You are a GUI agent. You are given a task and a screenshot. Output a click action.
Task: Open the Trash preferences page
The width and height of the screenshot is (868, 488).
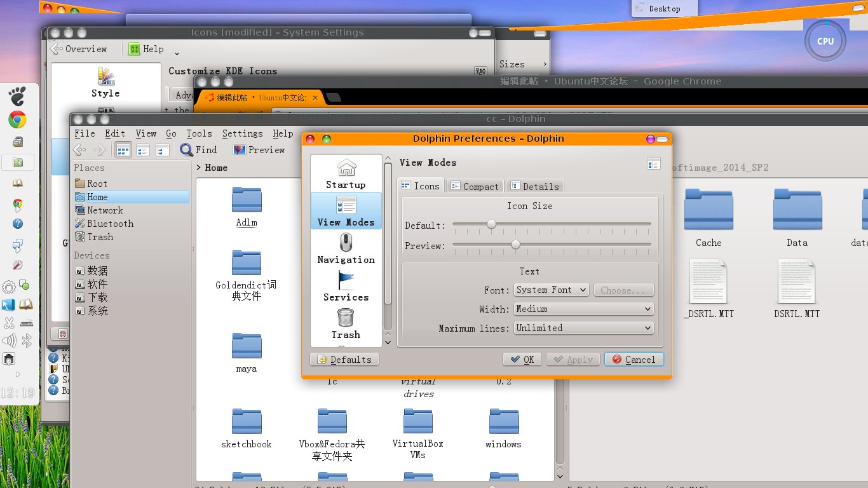(346, 323)
